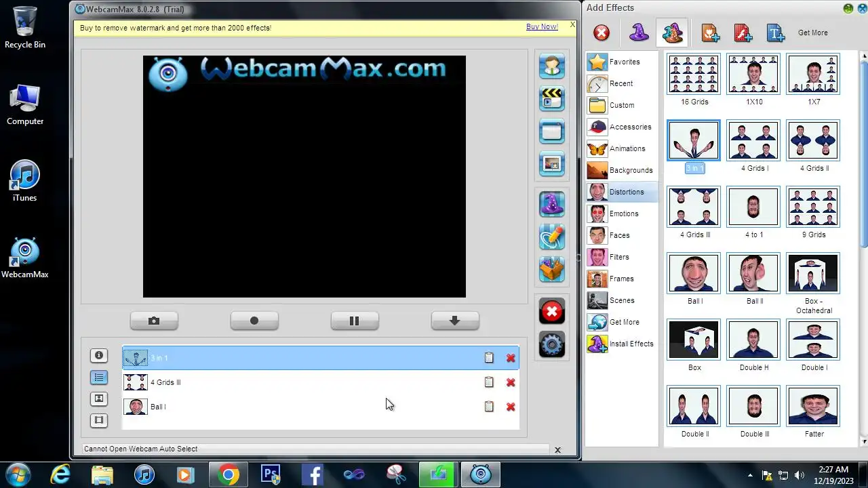The image size is (868, 488).
Task: Click the webcam source icon in side toolbar
Action: [x=552, y=66]
